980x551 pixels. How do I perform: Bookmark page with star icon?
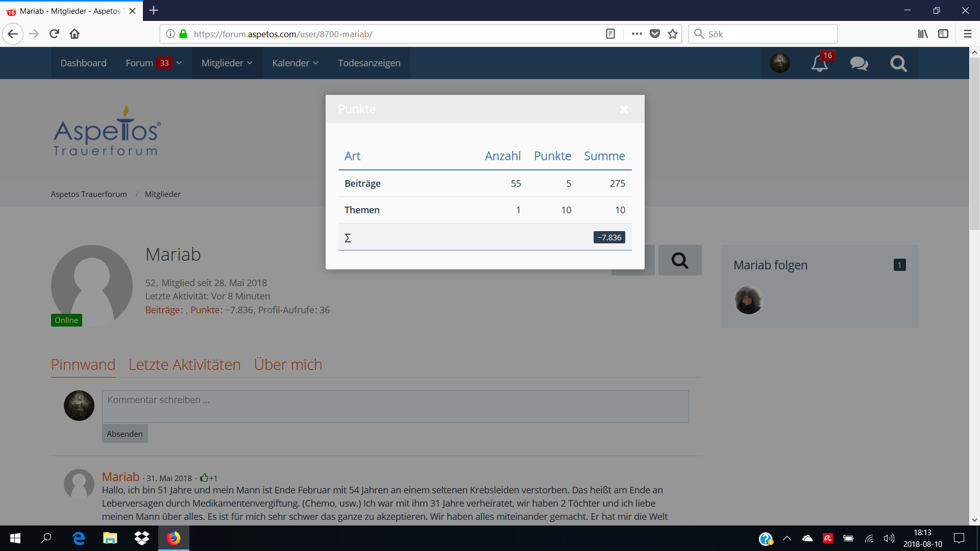673,34
